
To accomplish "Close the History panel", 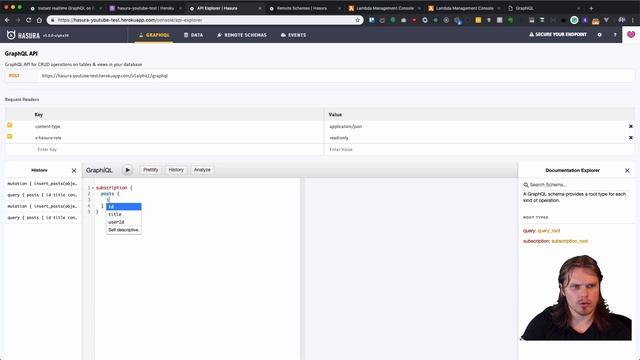I will point(74,171).
